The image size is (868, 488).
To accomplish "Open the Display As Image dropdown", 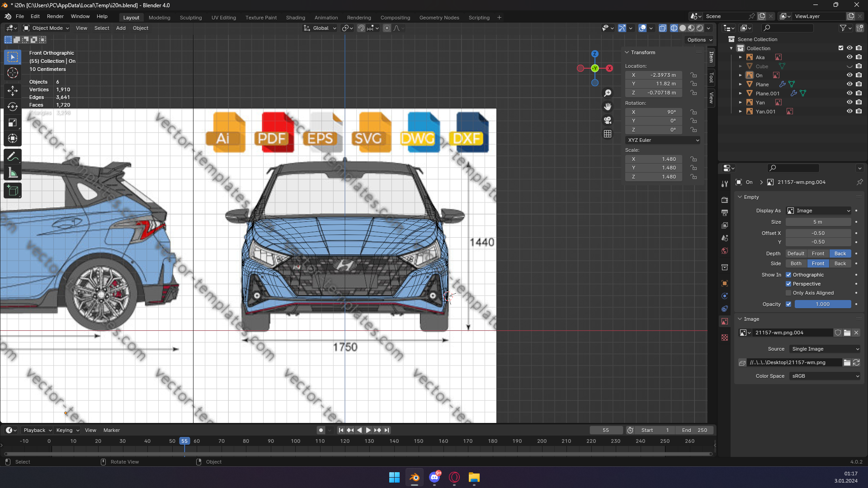I will click(x=819, y=211).
